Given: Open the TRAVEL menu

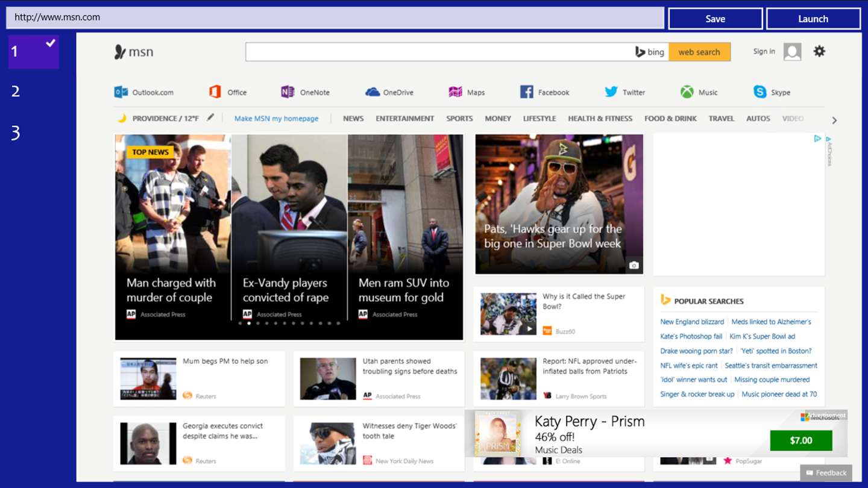Looking at the screenshot, I should [722, 119].
